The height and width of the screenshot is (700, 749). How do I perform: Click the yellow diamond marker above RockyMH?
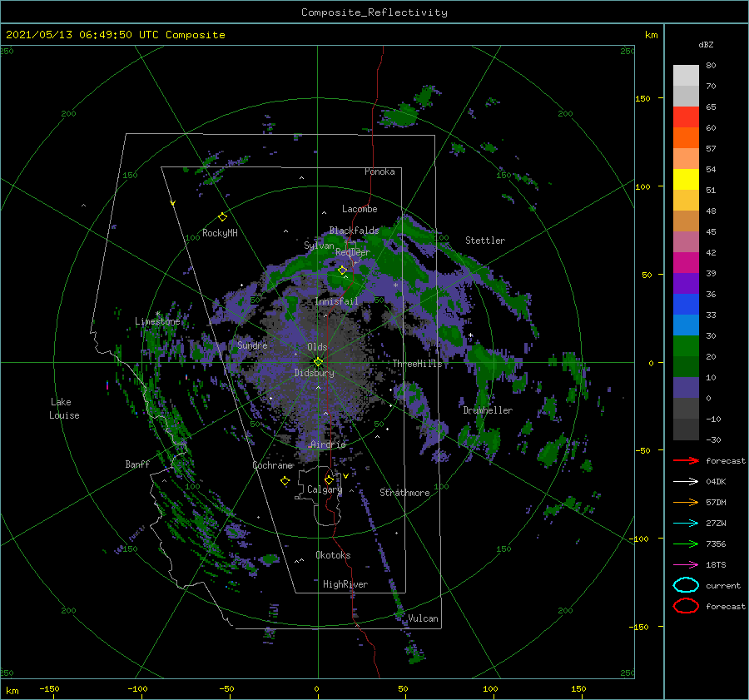tap(222, 217)
